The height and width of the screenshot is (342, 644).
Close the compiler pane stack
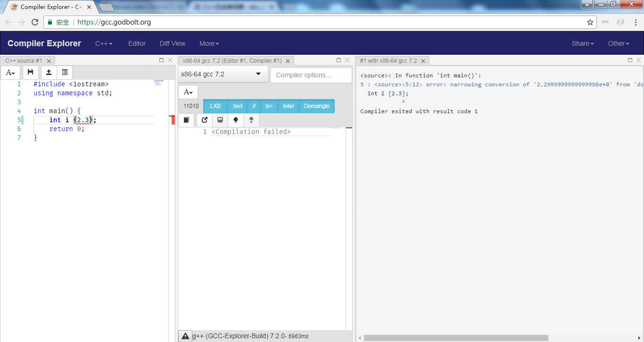(347, 60)
